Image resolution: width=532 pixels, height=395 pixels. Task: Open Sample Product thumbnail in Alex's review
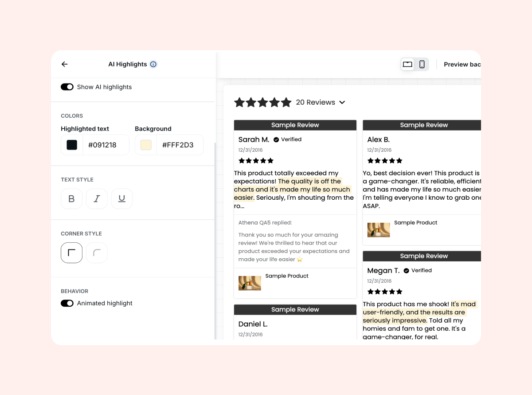pos(379,230)
